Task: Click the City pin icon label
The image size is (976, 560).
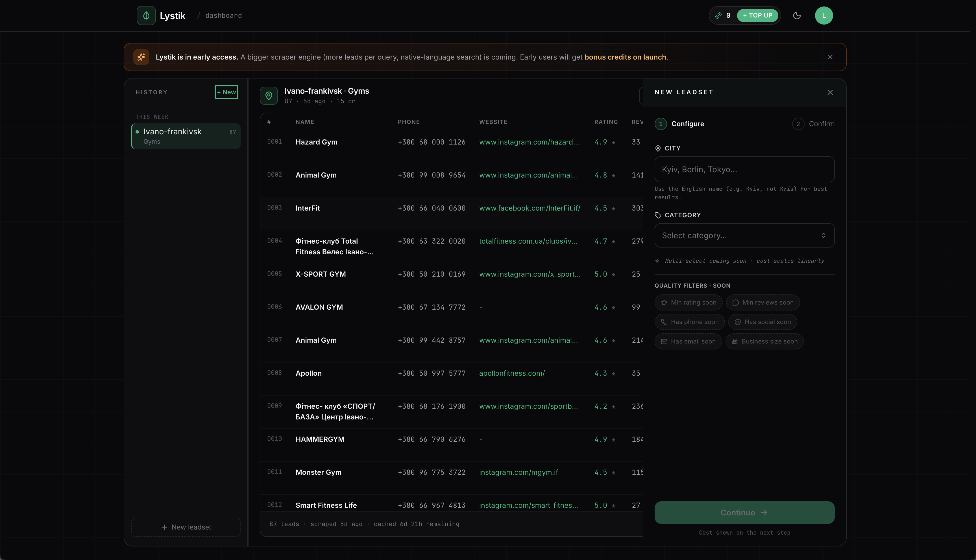Action: click(657, 148)
